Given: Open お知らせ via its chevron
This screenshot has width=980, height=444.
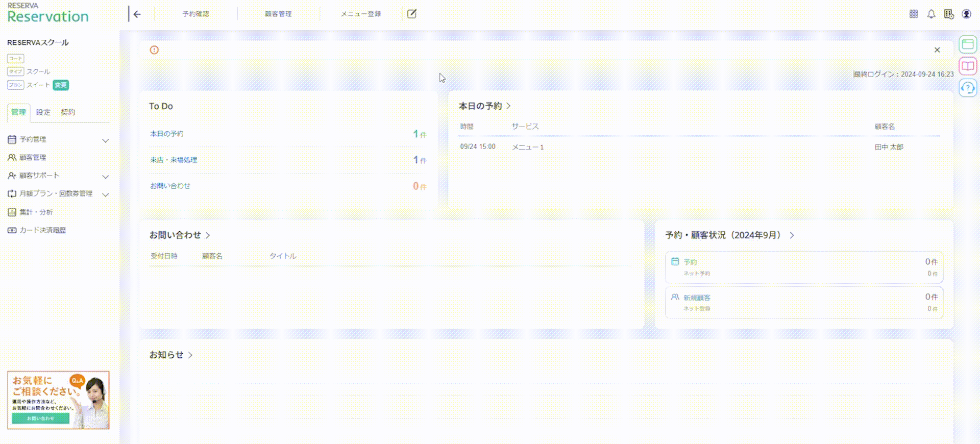Looking at the screenshot, I should click(x=190, y=355).
